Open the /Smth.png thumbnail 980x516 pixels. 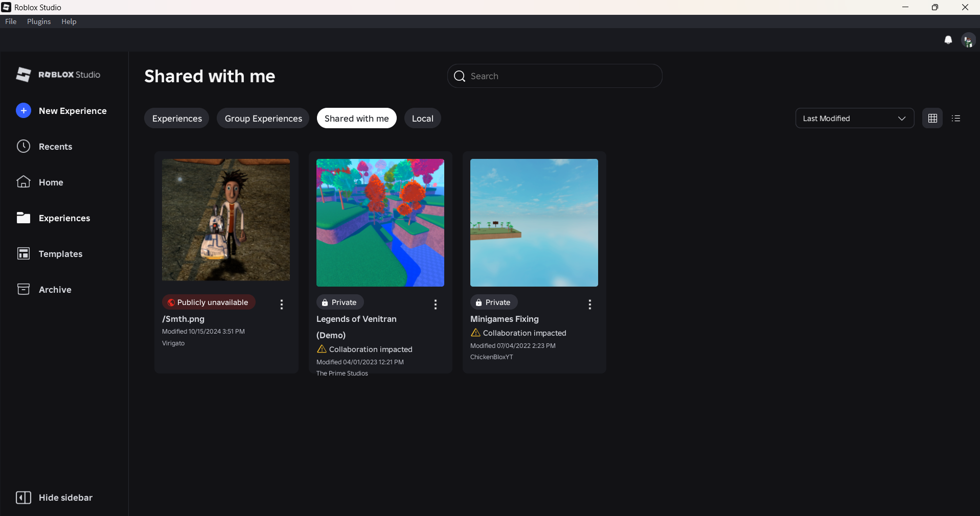(x=226, y=220)
